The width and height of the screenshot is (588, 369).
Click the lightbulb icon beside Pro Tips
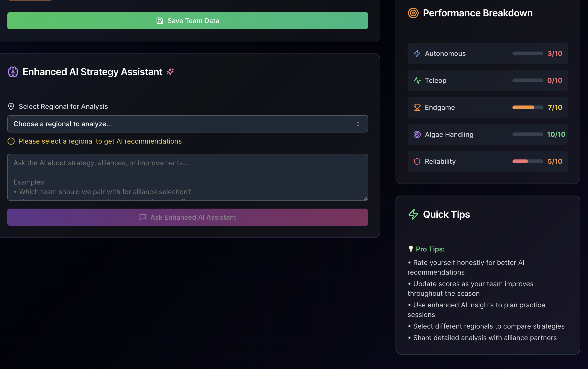click(x=411, y=249)
